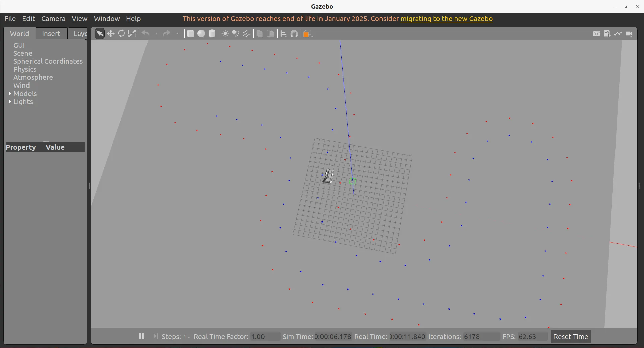
Task: Click the FPS value field
Action: click(x=533, y=337)
